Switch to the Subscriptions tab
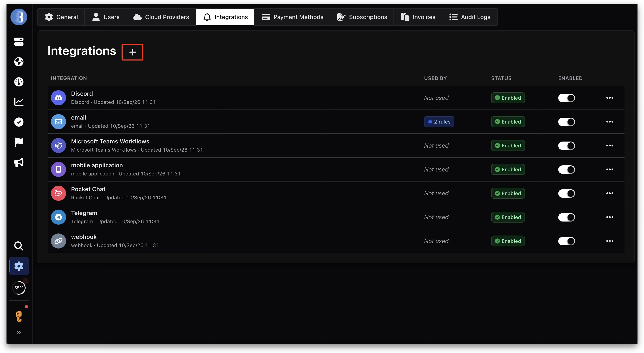The image size is (644, 353). 362,17
